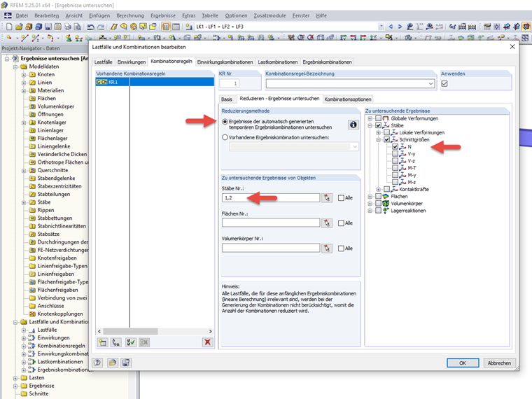Click the previous load case arrow
532x399 pixels.
[x=391, y=27]
